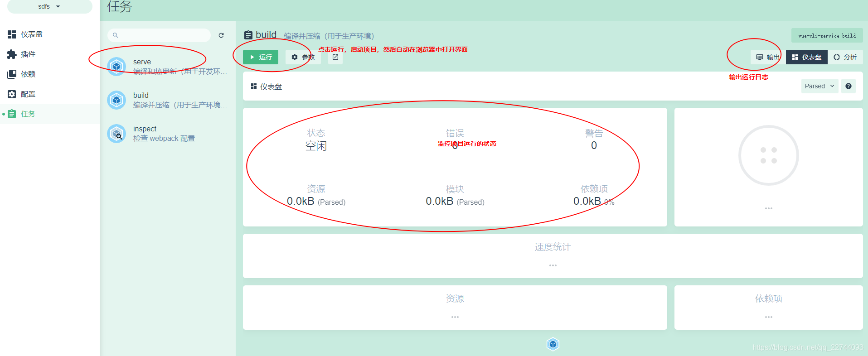Focus the task search field
Screen dimensions: 868x356
point(159,35)
